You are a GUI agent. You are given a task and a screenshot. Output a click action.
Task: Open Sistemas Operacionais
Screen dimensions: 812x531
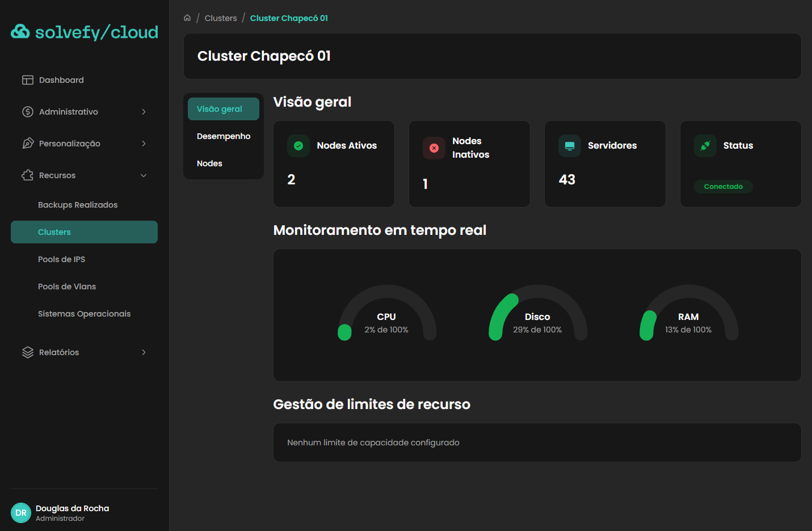point(84,314)
